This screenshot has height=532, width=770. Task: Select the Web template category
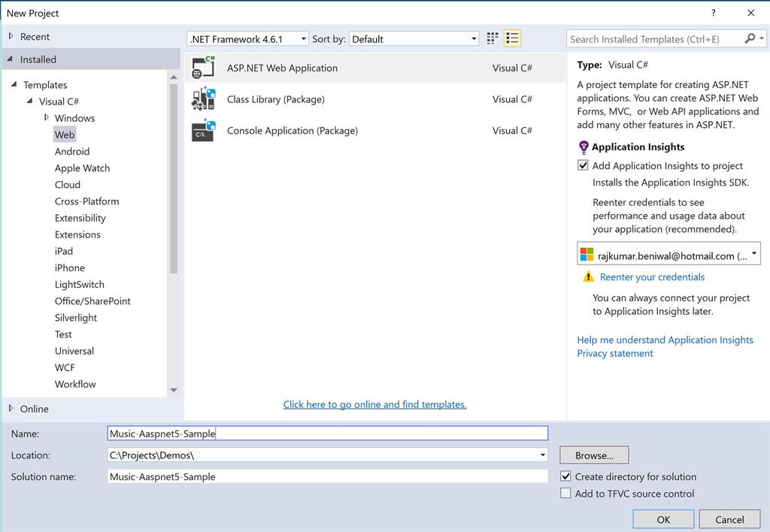65,135
